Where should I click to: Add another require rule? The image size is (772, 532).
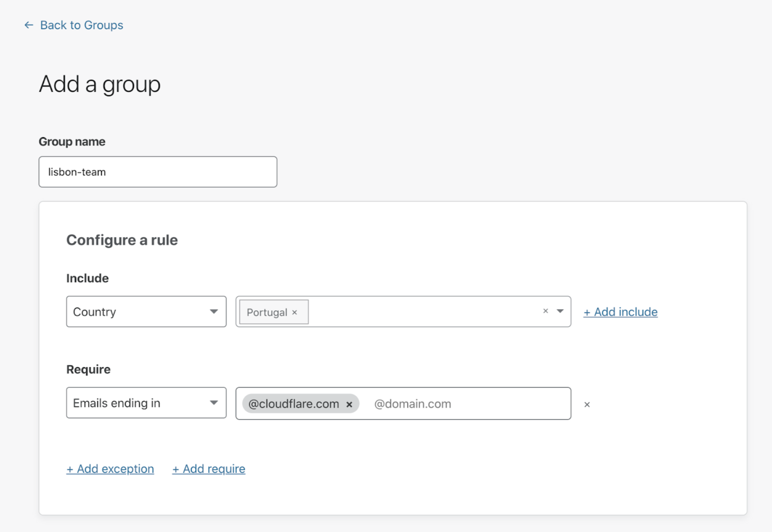pos(209,469)
